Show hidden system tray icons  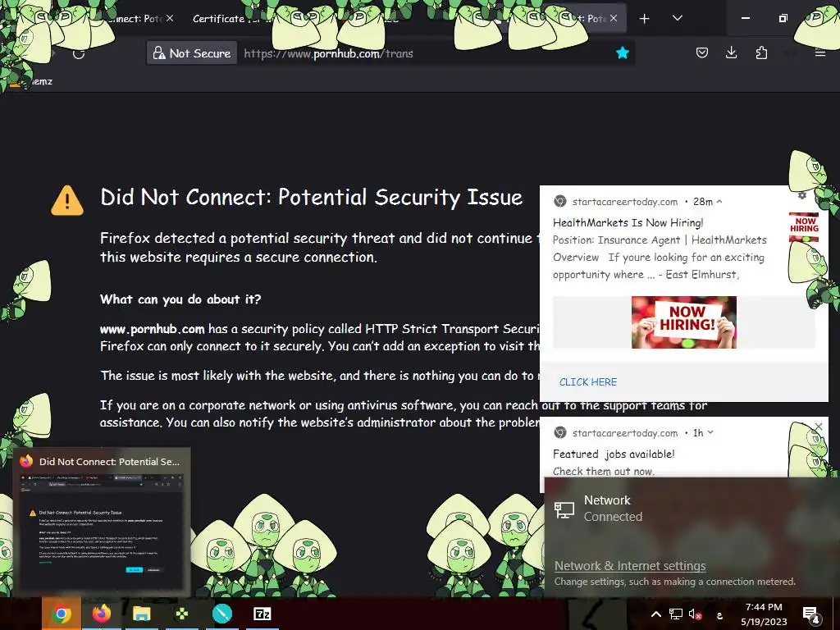[x=655, y=614]
